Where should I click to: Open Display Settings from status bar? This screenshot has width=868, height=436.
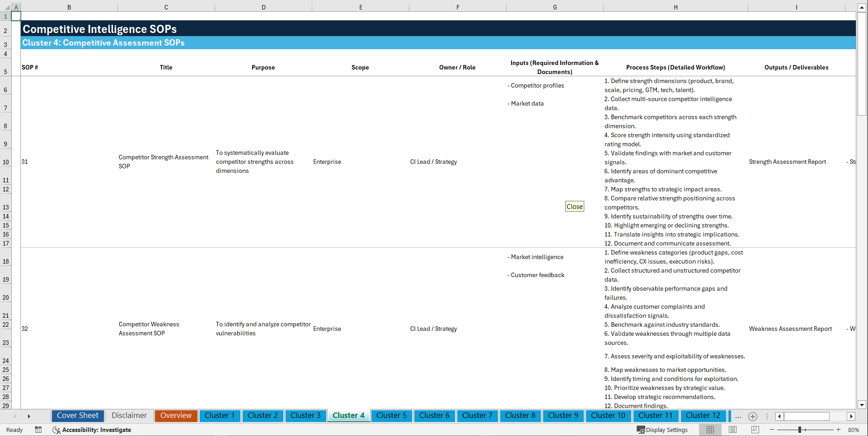point(662,430)
